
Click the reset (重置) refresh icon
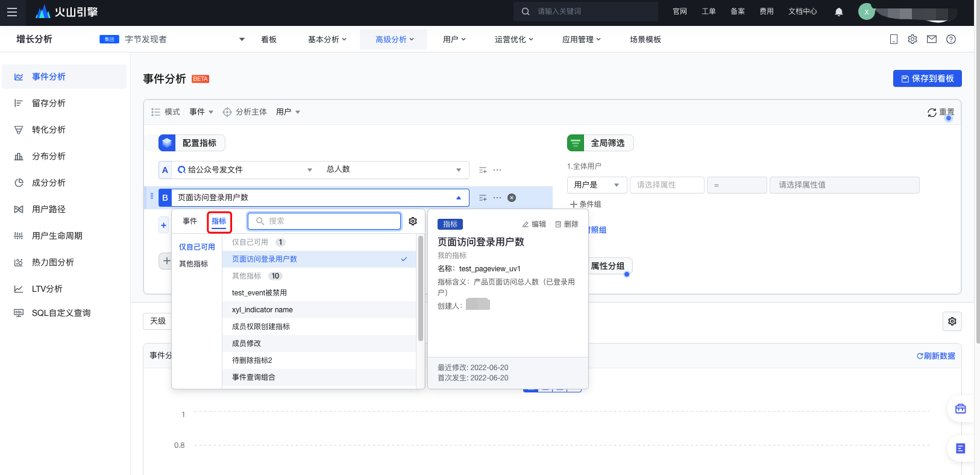point(932,113)
